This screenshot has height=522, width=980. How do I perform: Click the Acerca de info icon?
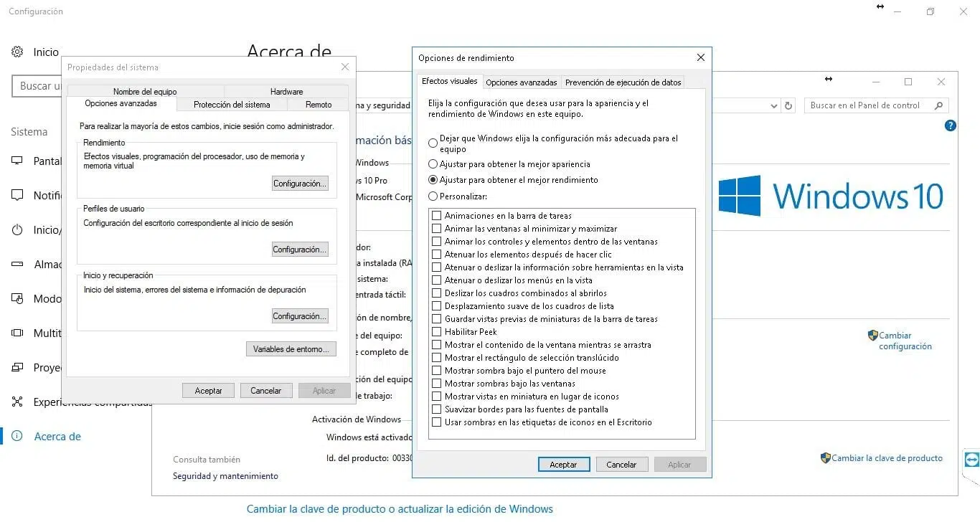click(x=17, y=436)
